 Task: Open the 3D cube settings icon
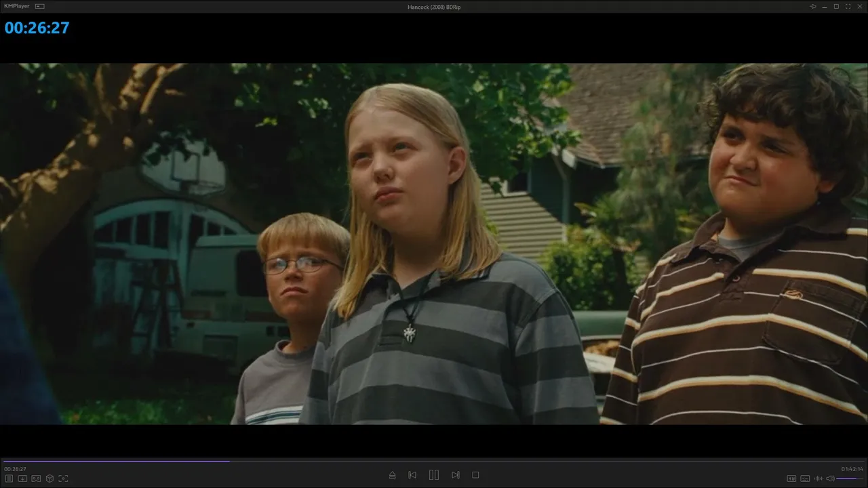(50, 479)
